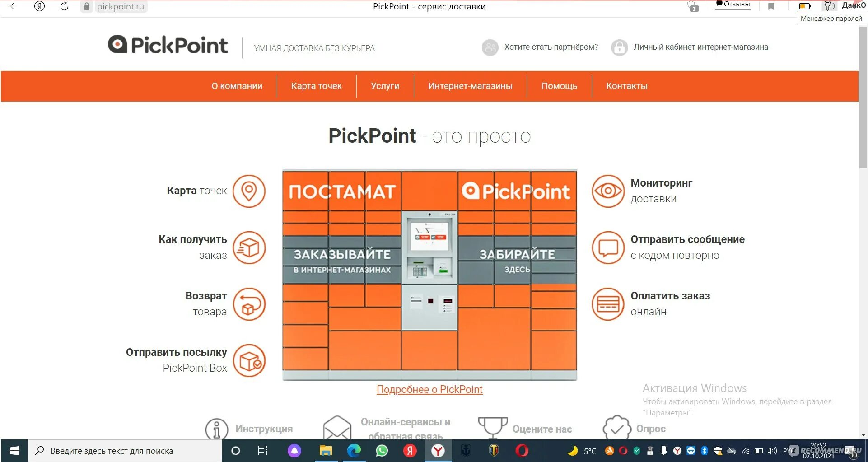
Task: Click the Возврат товара text link
Action: tap(206, 304)
